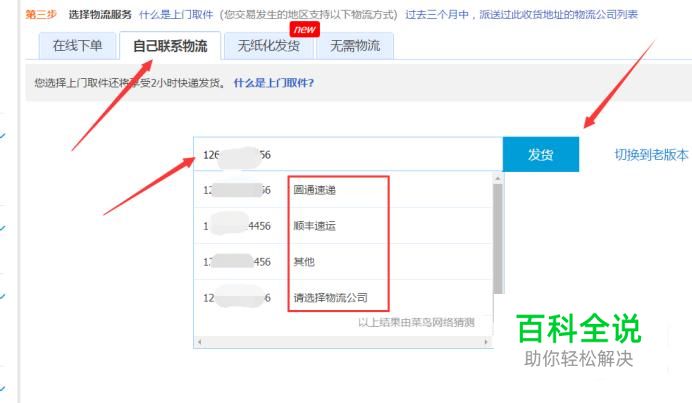Open the 在线下单 tab
Screen dimensions: 692x403
point(77,45)
